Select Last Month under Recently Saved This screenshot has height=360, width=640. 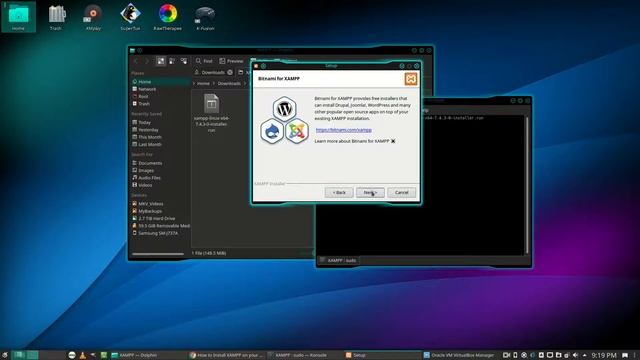click(160, 144)
